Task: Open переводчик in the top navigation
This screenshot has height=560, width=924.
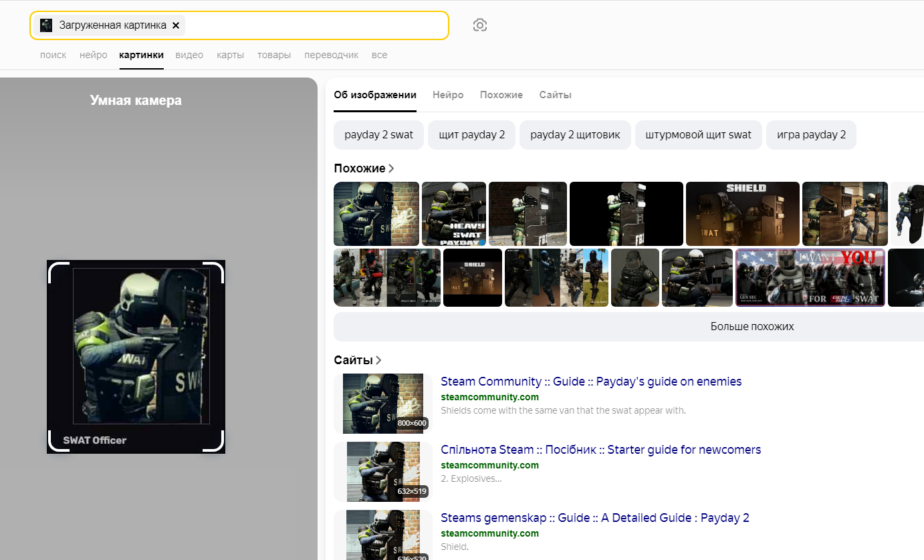Action: tap(331, 55)
